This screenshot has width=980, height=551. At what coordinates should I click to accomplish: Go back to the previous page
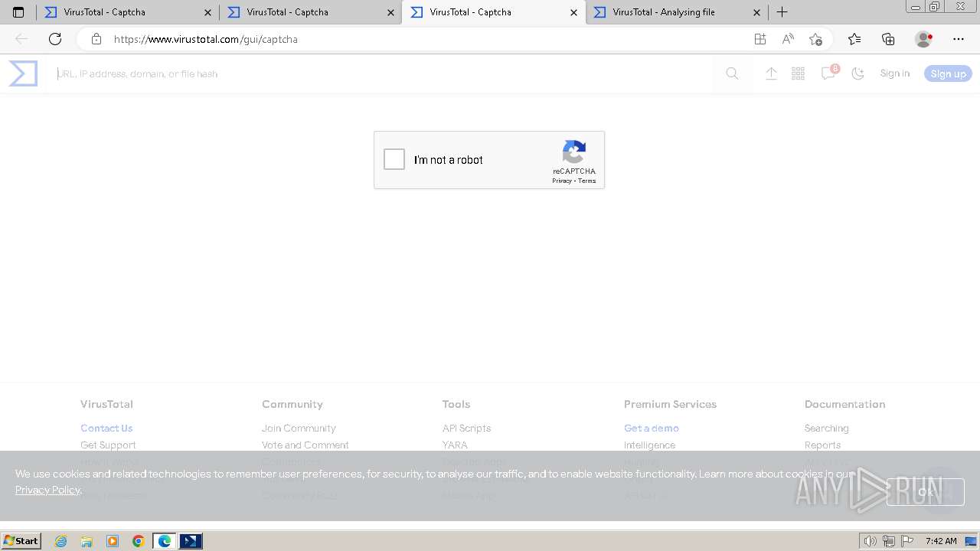(x=21, y=39)
